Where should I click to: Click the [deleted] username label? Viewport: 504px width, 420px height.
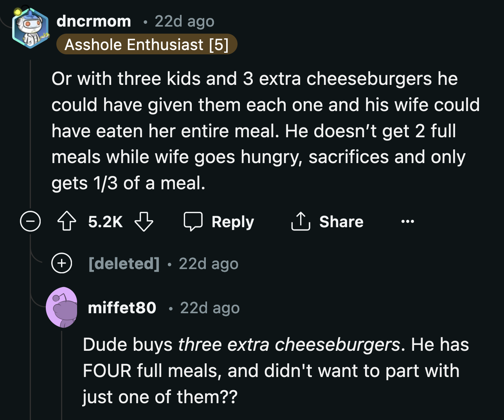[x=124, y=263]
